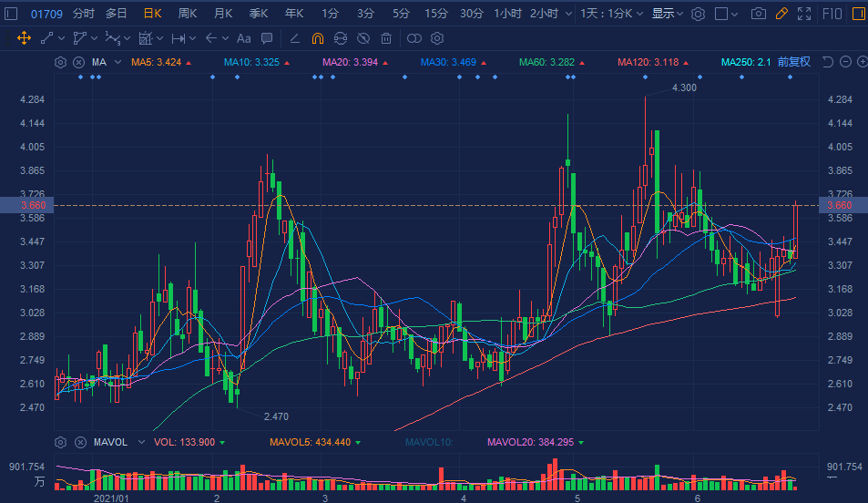This screenshot has height=503, width=868.
Task: Click the 01709 stock code
Action: tap(46, 14)
